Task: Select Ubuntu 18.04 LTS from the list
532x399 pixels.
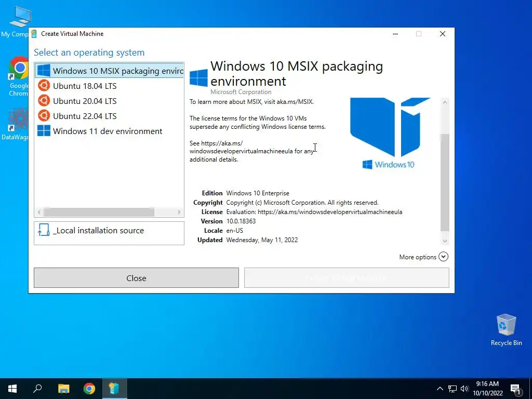Action: pyautogui.click(x=109, y=86)
